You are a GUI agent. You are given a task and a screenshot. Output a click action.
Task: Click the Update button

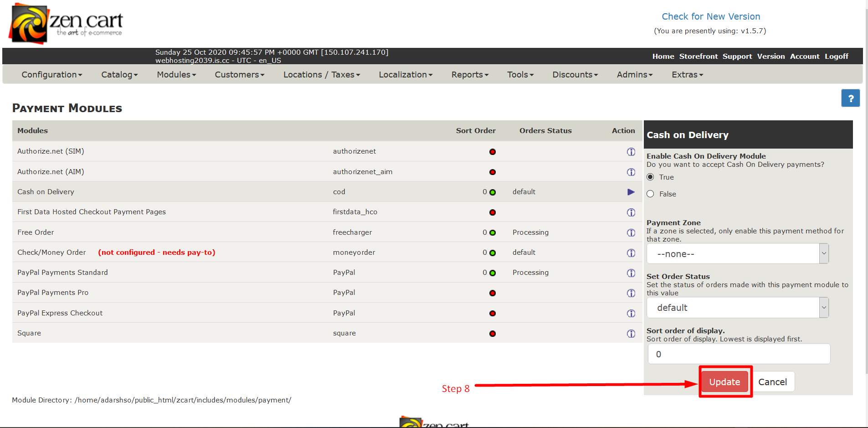[x=724, y=382]
